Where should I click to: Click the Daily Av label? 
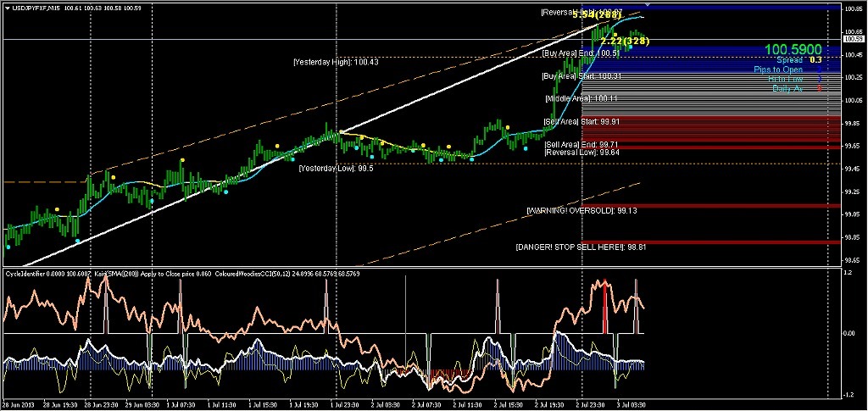786,88
